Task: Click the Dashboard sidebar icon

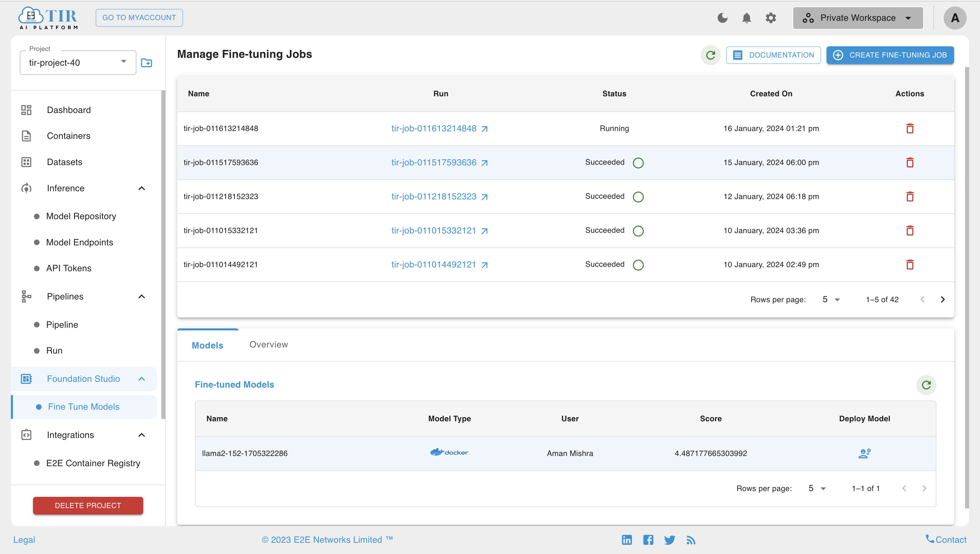Action: (x=26, y=110)
